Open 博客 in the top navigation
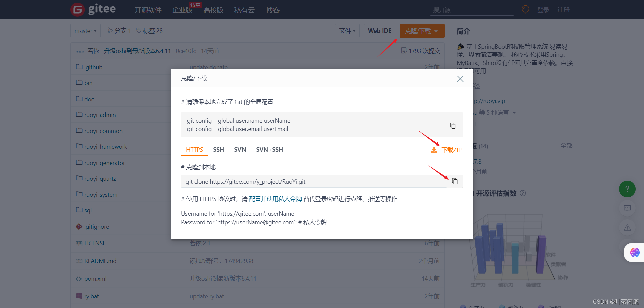Screen dimensions: 644x308 [273, 10]
